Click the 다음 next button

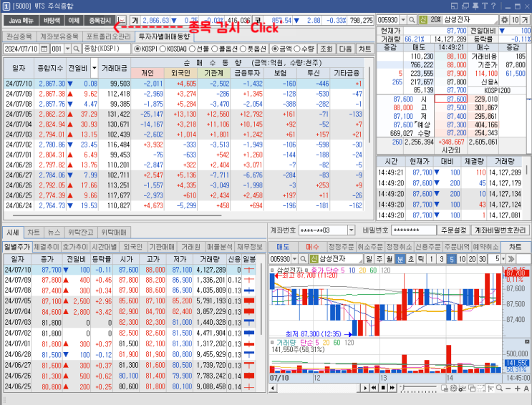pos(345,49)
